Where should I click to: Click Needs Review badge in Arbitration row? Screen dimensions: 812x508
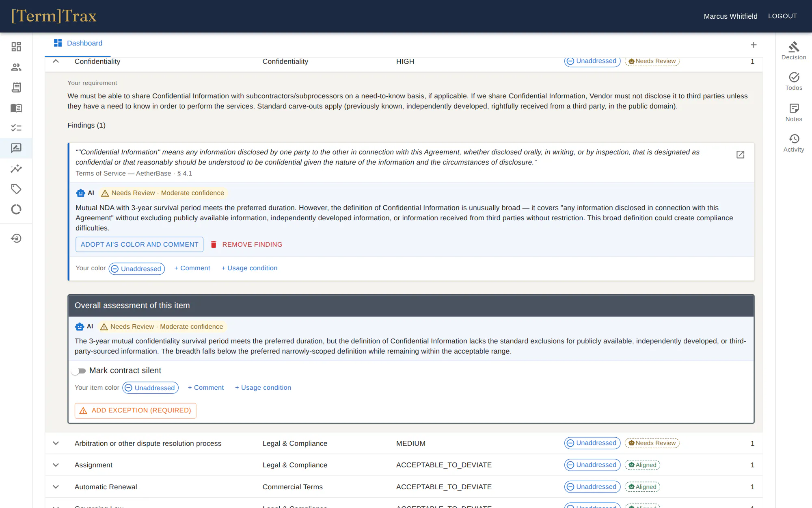[x=652, y=443]
